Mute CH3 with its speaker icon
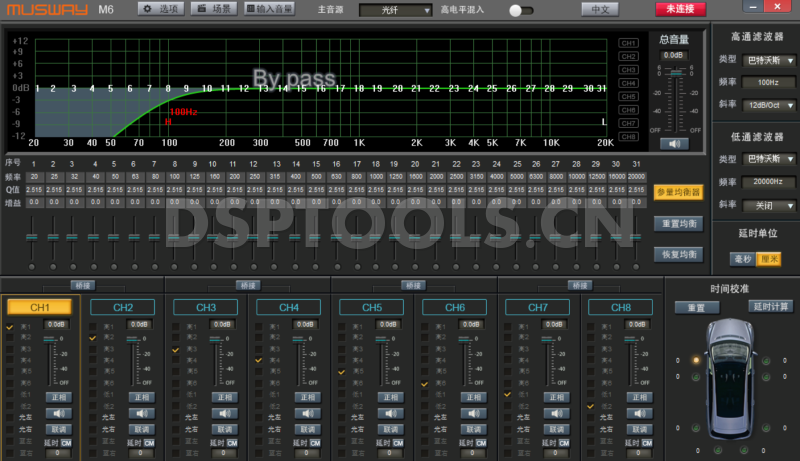 tap(225, 413)
